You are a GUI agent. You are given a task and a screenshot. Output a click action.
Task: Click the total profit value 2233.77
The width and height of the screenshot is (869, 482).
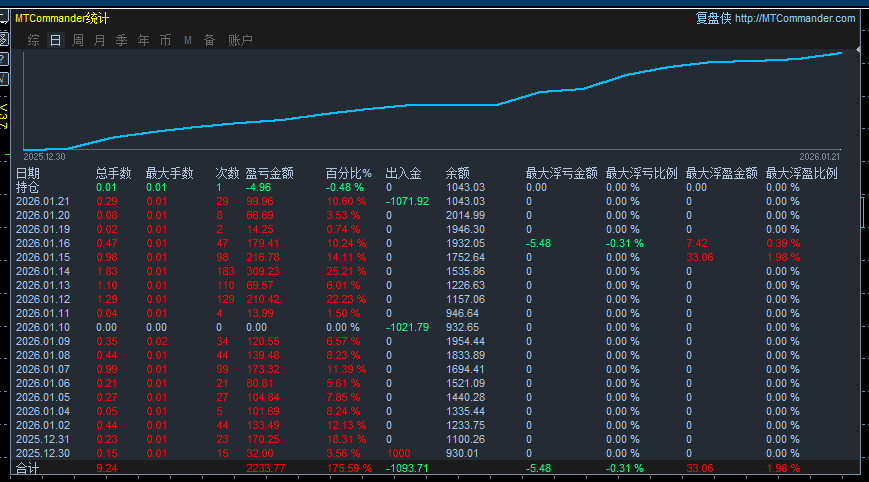(x=265, y=468)
